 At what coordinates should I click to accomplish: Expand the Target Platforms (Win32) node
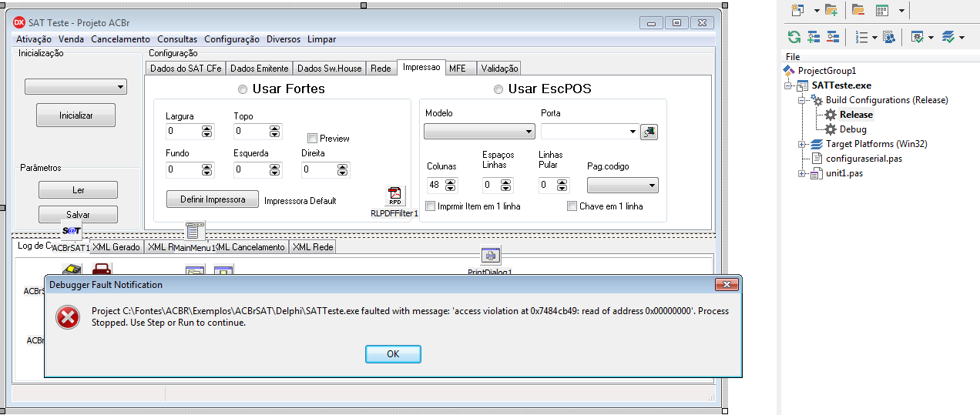click(802, 144)
